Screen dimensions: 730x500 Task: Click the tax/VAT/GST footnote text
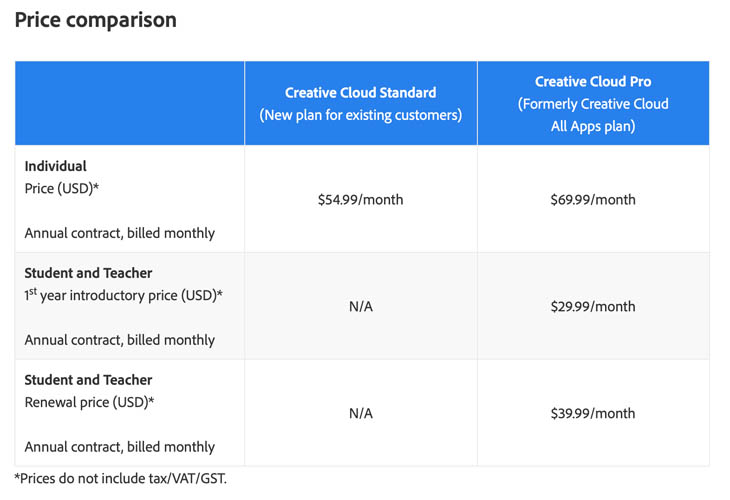(121, 479)
